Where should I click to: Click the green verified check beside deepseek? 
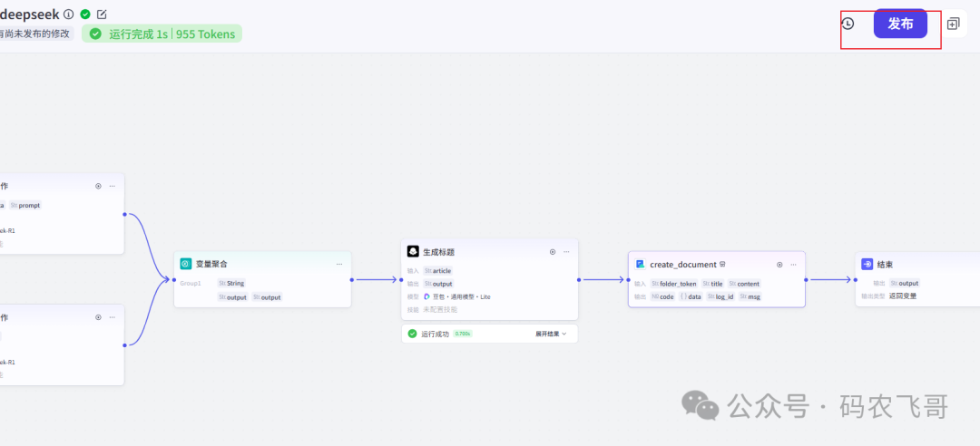tap(85, 14)
